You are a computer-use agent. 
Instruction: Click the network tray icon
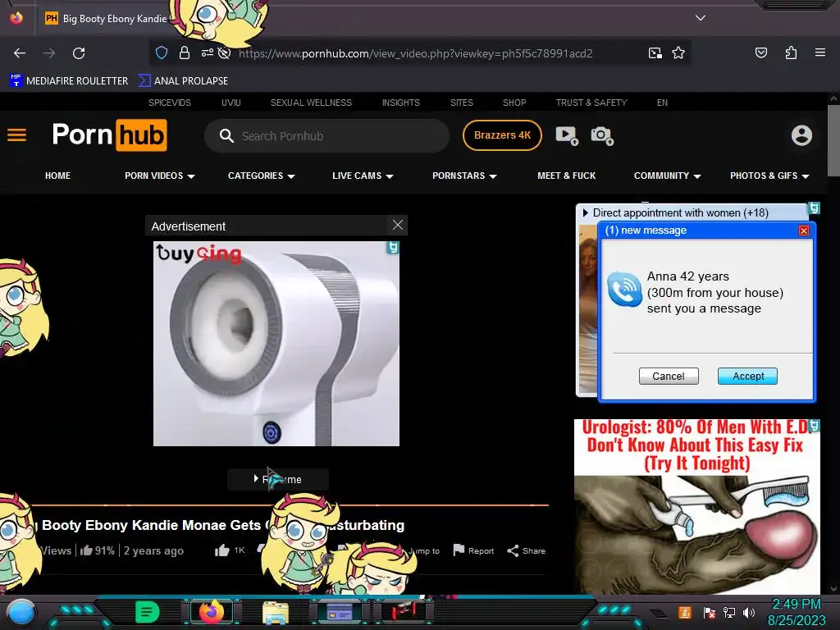pyautogui.click(x=729, y=612)
